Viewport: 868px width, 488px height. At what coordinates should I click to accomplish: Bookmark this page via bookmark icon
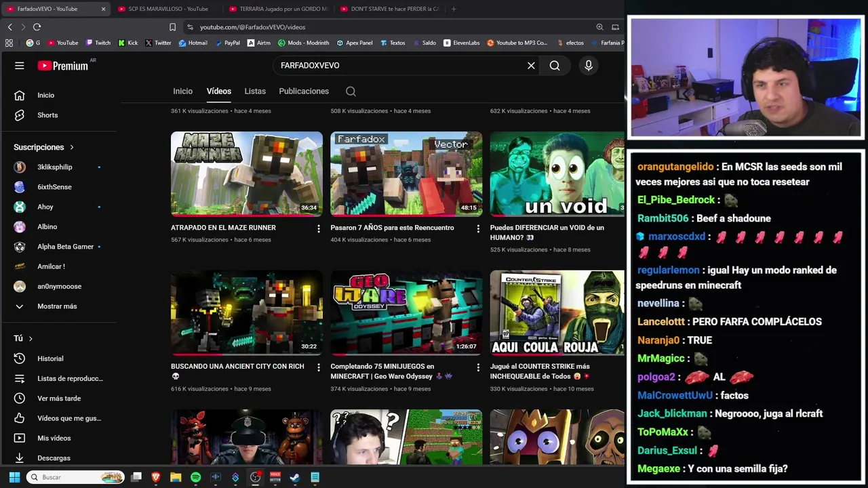coord(172,27)
